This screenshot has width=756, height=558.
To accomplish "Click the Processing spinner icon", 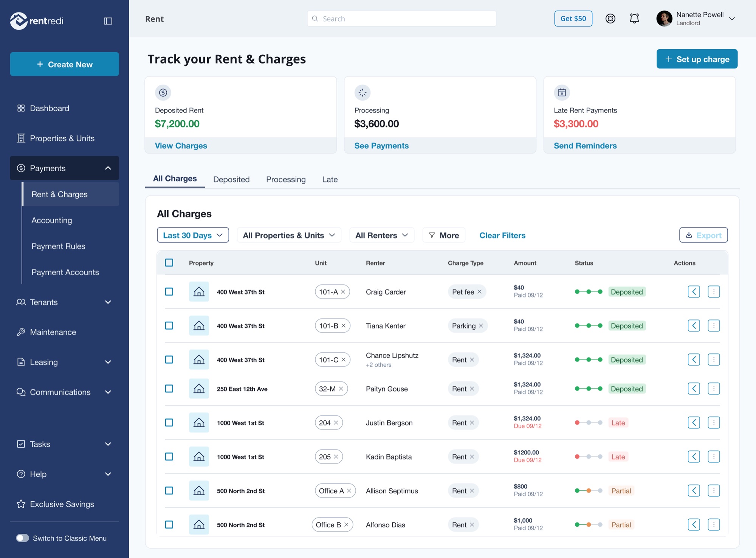I will tap(362, 92).
